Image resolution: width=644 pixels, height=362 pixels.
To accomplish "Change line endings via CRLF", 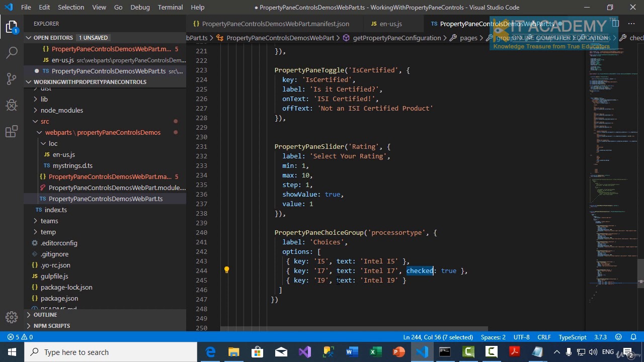I will pos(544,337).
